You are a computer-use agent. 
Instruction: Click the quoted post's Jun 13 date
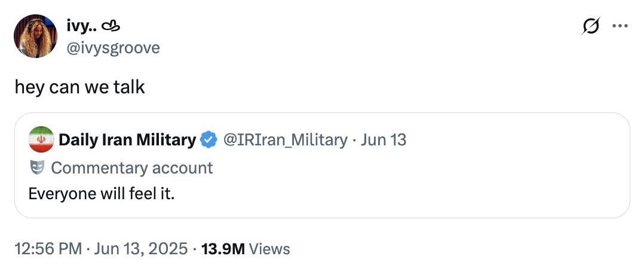(384, 140)
